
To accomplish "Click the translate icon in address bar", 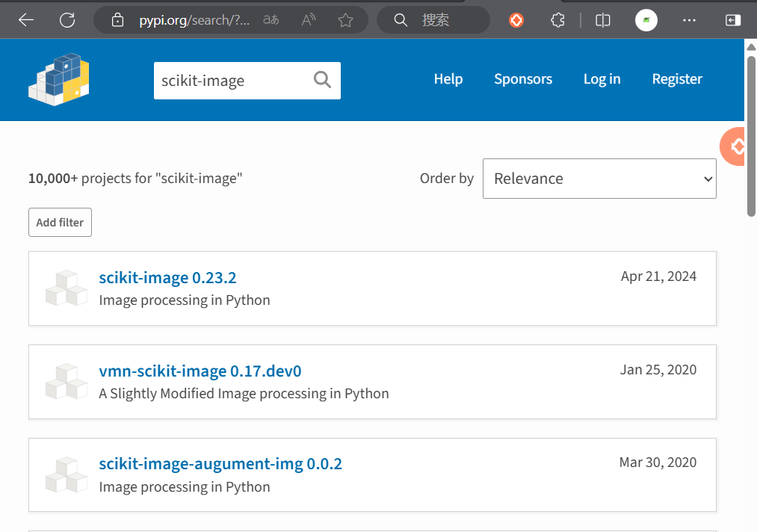I will point(271,20).
